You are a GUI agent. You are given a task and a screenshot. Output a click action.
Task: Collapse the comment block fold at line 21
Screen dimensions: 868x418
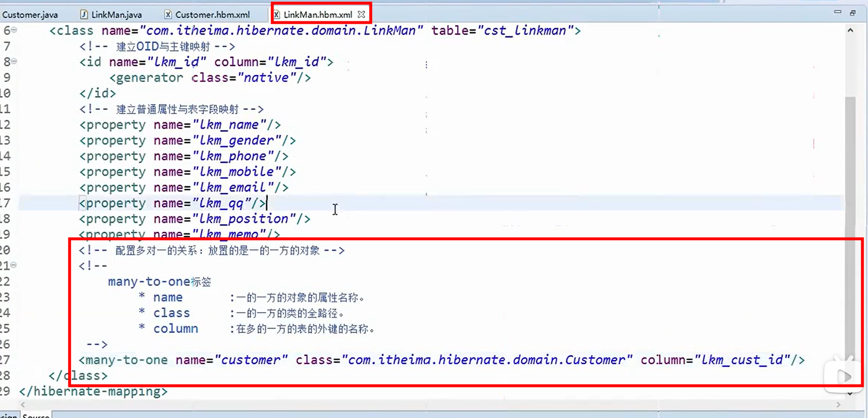click(x=14, y=265)
